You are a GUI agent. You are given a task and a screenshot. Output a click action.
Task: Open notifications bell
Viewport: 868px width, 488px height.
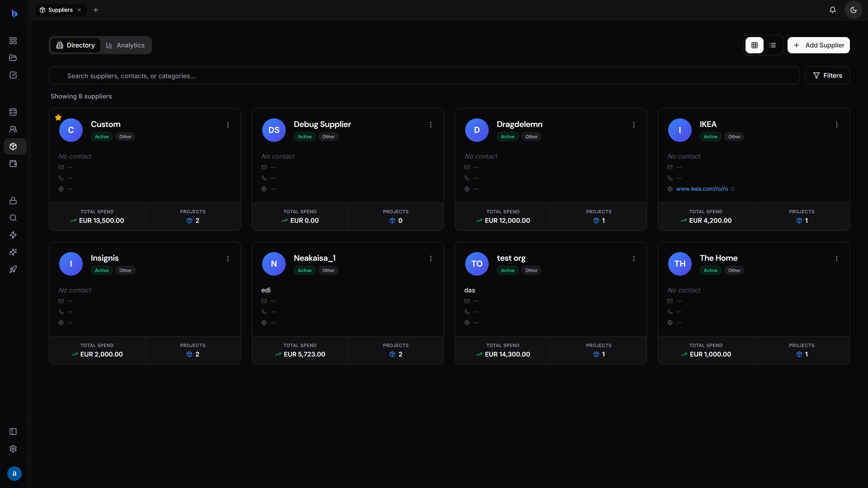point(833,10)
